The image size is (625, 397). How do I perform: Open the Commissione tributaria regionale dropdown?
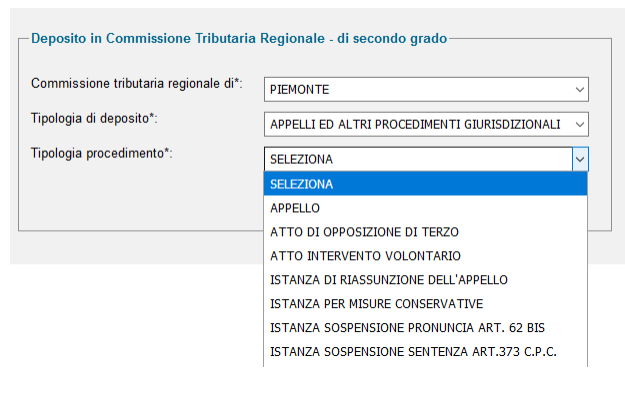coord(426,89)
